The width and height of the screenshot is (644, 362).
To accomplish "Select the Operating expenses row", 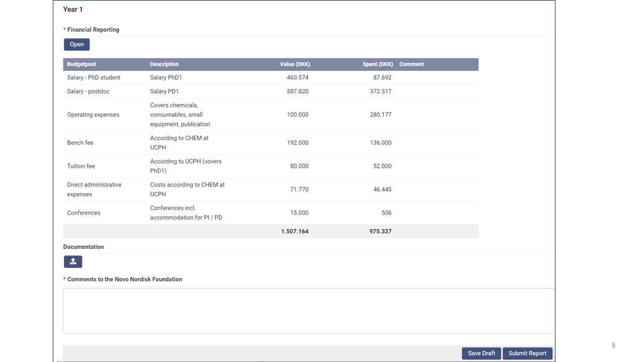I will 271,115.
